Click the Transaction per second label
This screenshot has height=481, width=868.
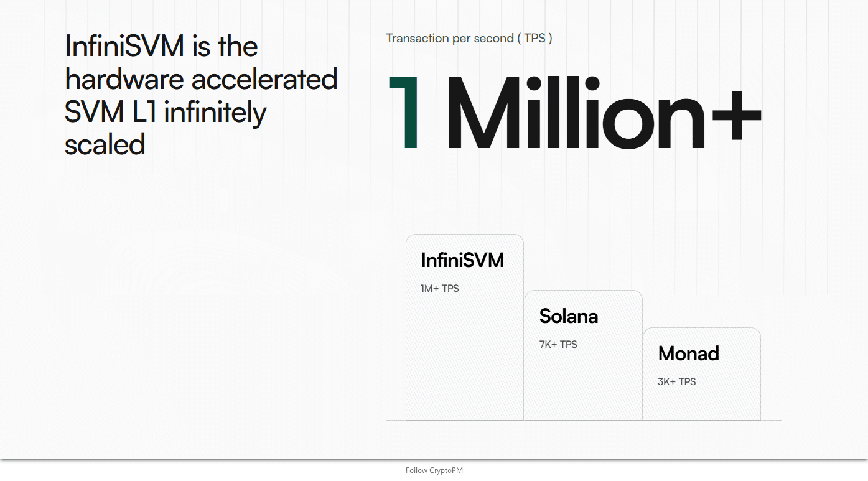[469, 38]
